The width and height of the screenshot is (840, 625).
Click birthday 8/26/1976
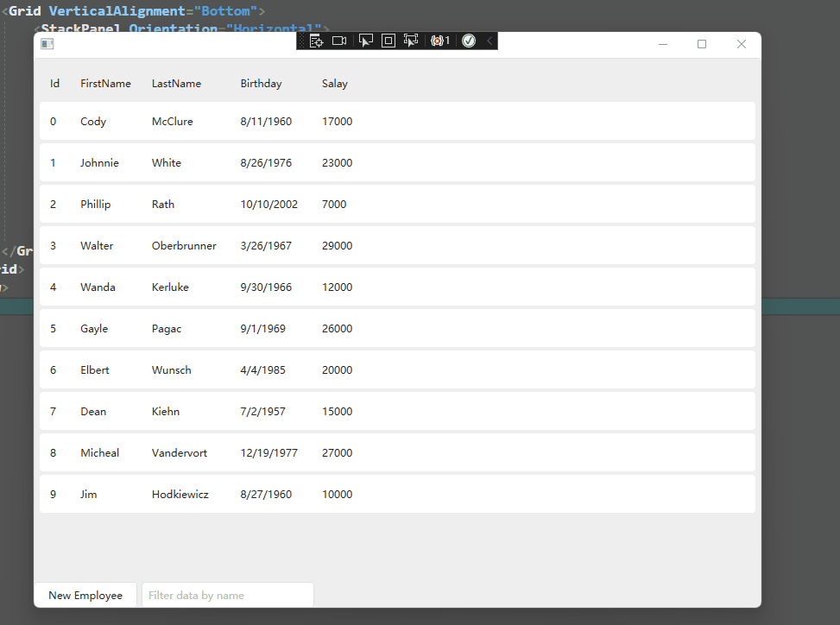point(266,163)
